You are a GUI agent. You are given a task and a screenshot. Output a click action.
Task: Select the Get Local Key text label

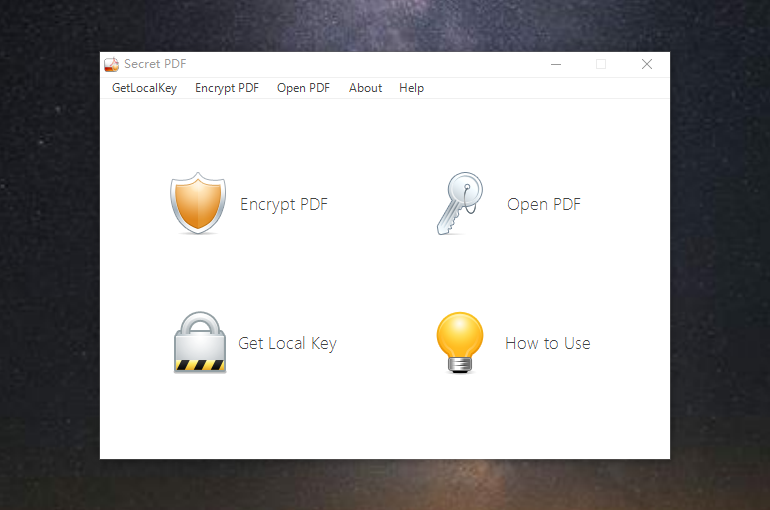pyautogui.click(x=287, y=343)
